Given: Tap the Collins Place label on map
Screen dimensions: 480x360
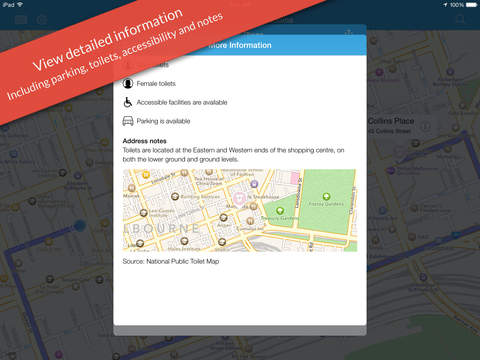Looking at the screenshot, I should tap(391, 121).
